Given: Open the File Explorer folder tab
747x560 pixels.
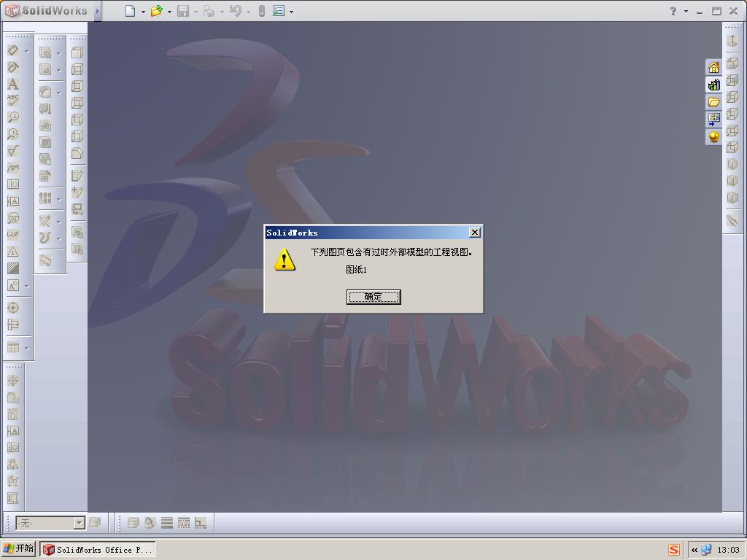Looking at the screenshot, I should tap(713, 102).
